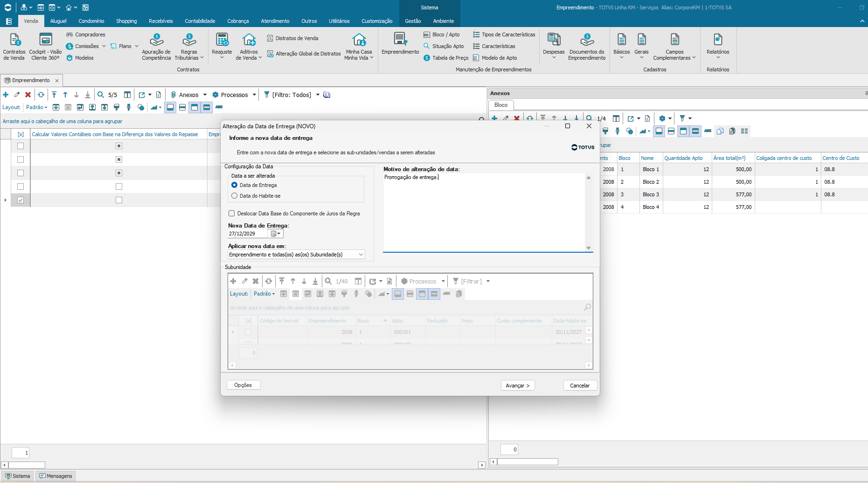Click the red delete icon in main toolbar
The image size is (868, 483).
[x=28, y=95]
